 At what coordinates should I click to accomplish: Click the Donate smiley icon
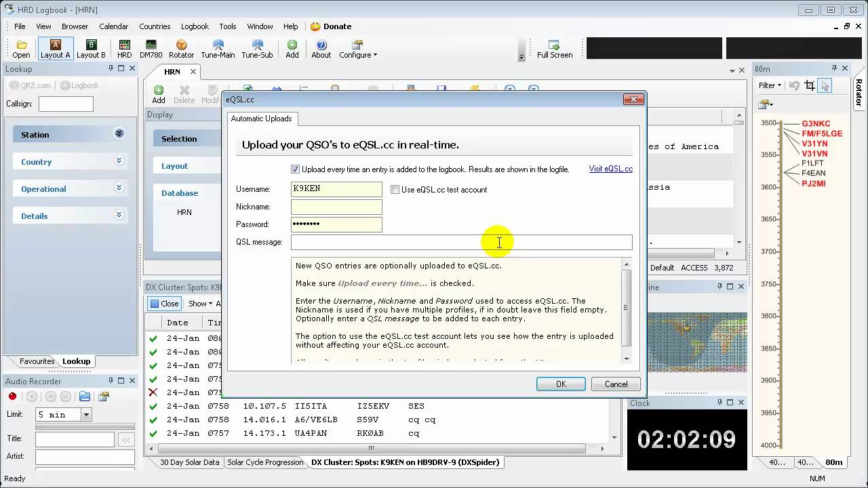pos(315,26)
